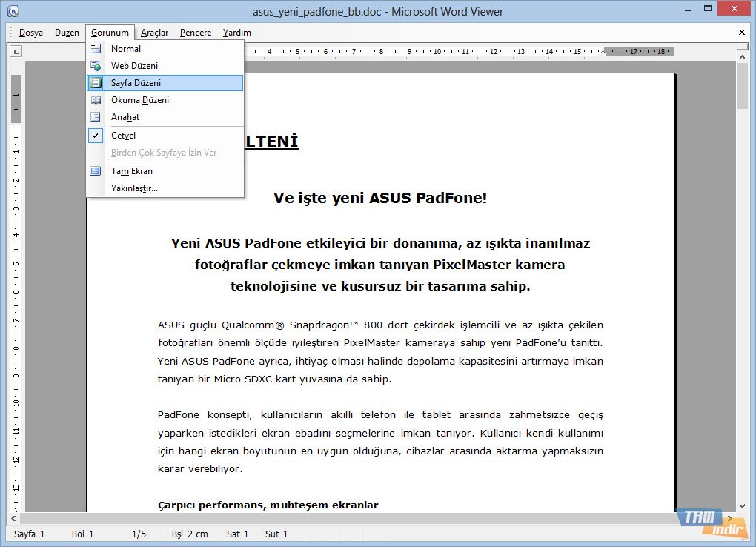Open the Pencere menu
The width and height of the screenshot is (756, 547).
pos(195,33)
